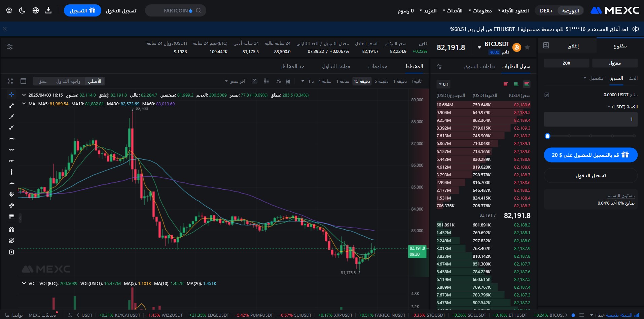Select trend line drawing tool
The image size is (644, 319).
(11, 106)
